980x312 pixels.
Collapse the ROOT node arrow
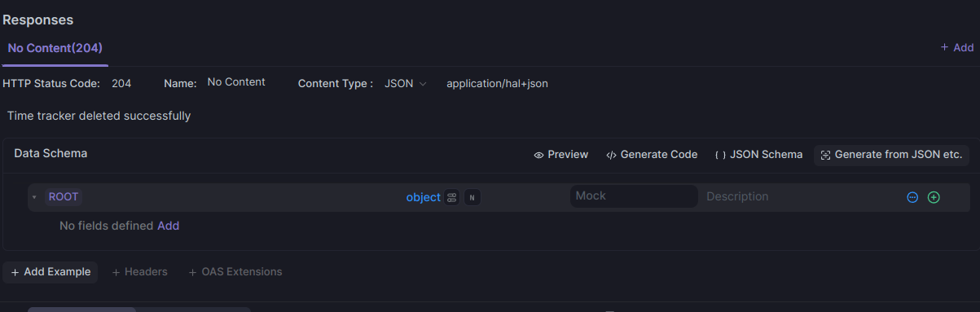click(x=34, y=197)
